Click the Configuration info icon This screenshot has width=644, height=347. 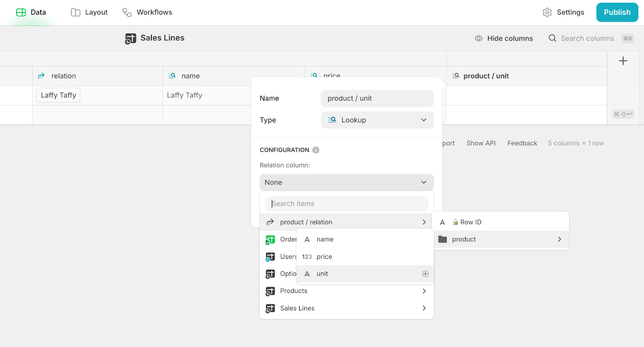(x=316, y=150)
